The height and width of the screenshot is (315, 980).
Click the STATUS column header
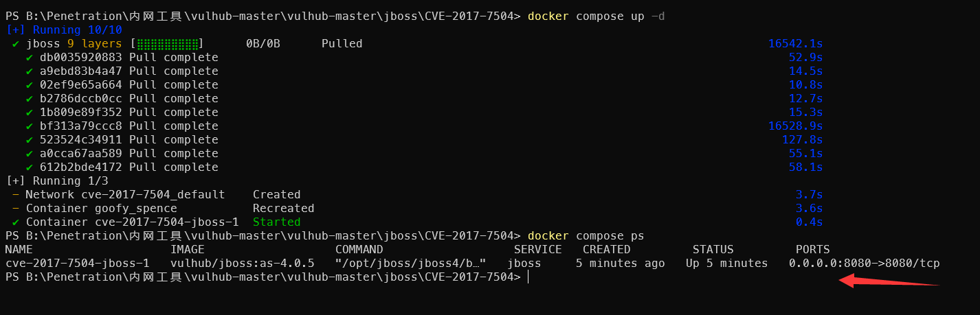pos(713,250)
